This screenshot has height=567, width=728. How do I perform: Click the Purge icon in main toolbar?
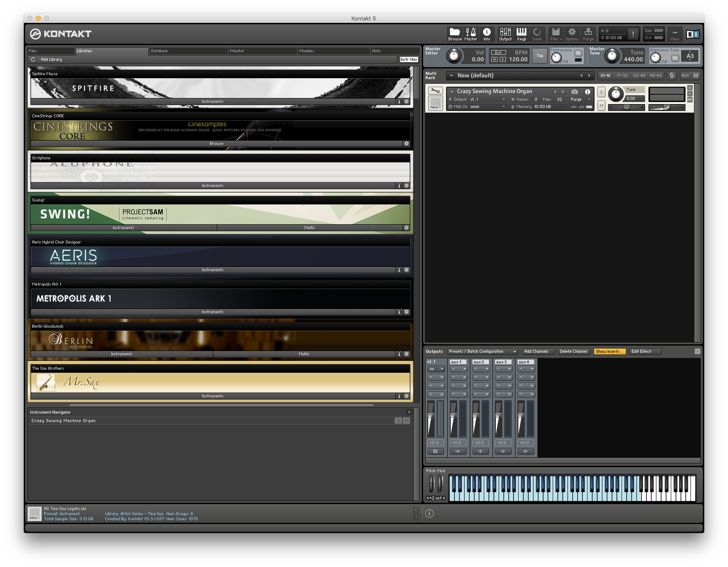point(588,34)
